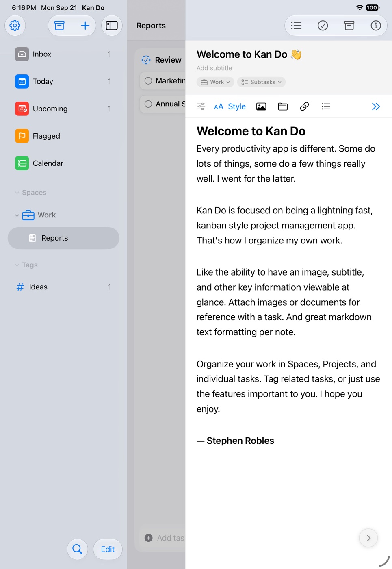Open the Subtasks dropdown

[x=261, y=82]
